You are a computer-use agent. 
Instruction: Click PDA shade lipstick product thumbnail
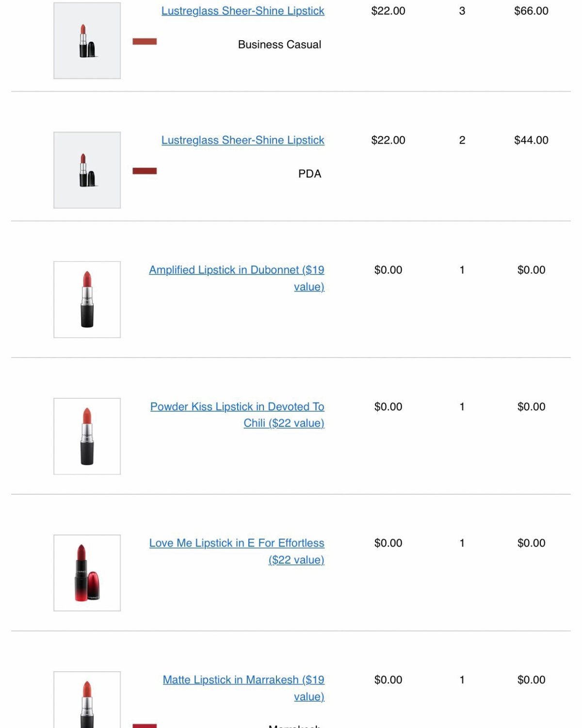pyautogui.click(x=87, y=170)
